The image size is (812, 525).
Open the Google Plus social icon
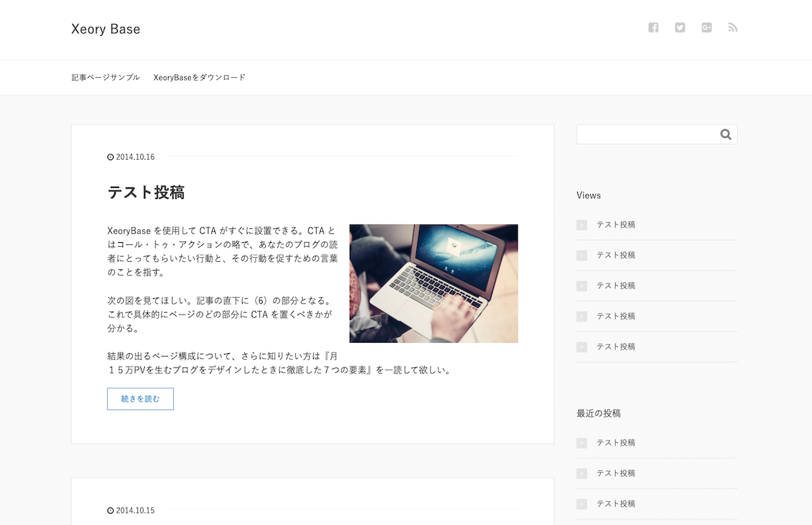click(706, 28)
